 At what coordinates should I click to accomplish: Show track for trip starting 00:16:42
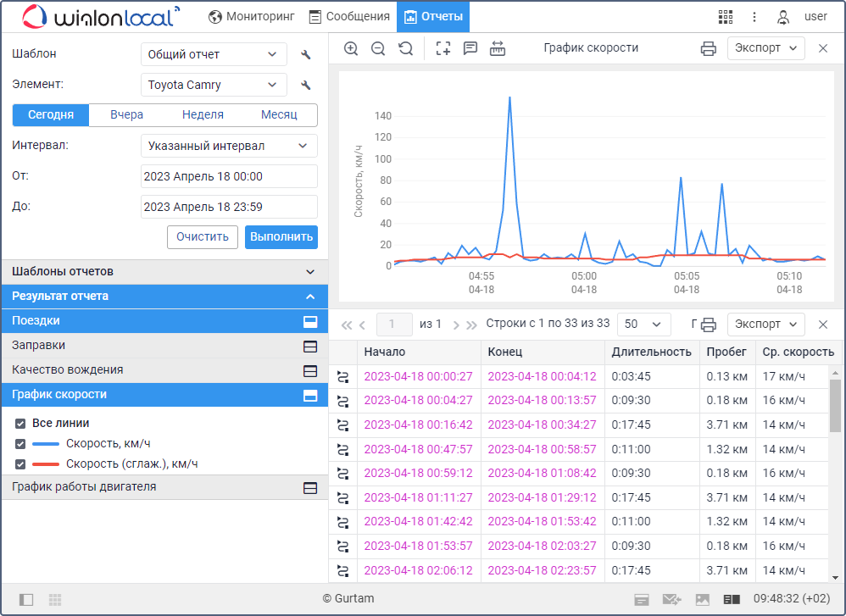(x=342, y=425)
